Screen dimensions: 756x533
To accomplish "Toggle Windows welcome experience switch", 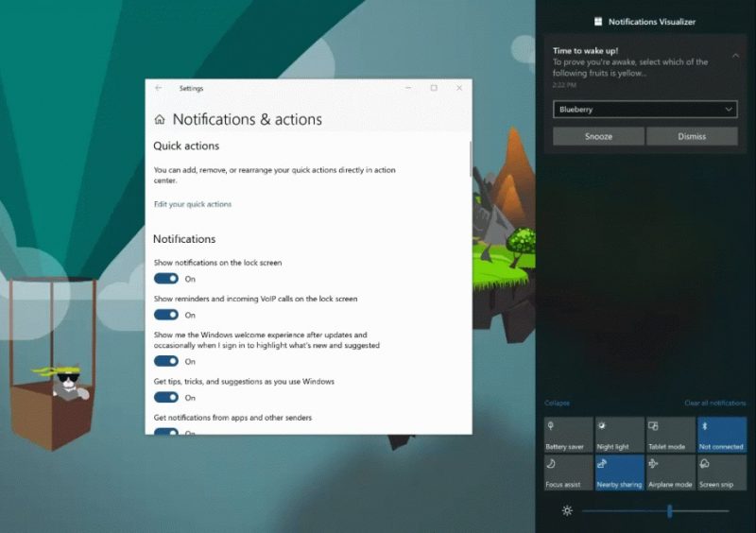I will pos(166,361).
